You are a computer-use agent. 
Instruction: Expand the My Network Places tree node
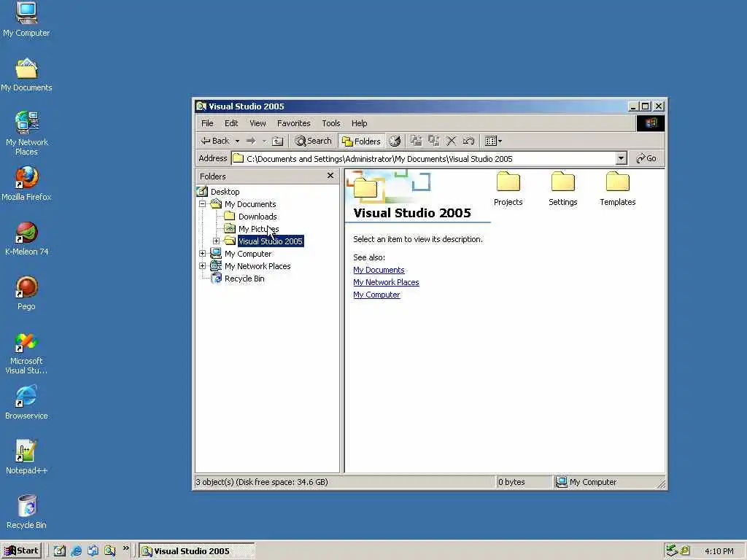point(203,265)
